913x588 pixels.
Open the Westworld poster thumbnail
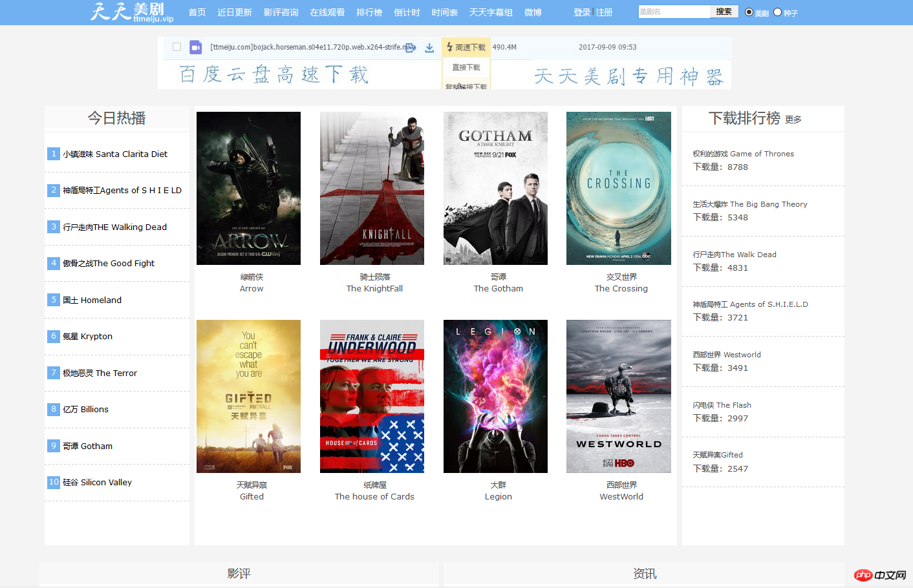coord(619,396)
